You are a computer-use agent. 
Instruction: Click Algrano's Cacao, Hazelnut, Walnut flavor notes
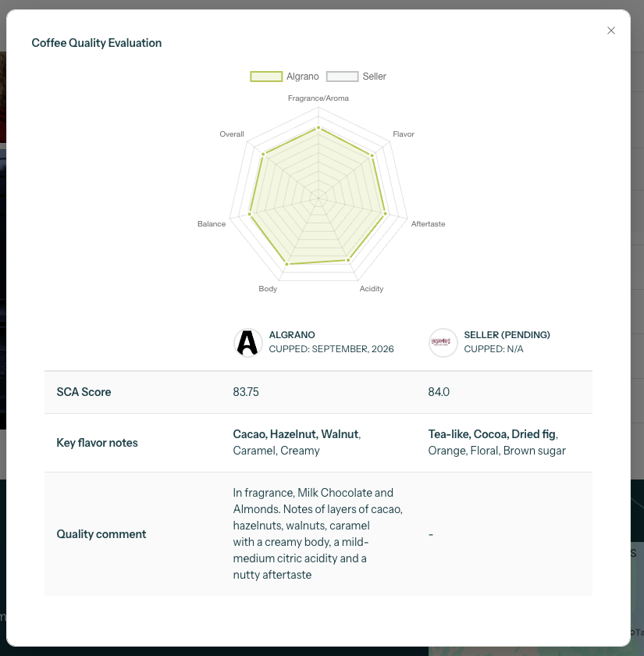pos(297,434)
